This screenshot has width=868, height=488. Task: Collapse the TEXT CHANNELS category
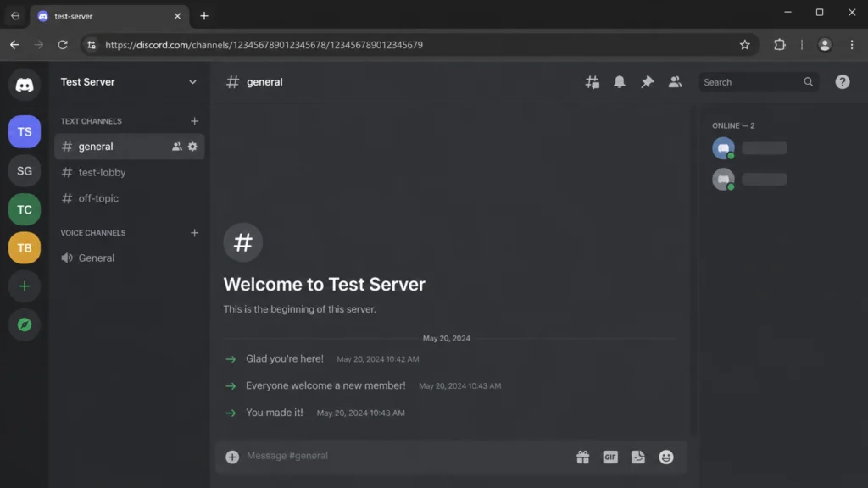tap(92, 121)
